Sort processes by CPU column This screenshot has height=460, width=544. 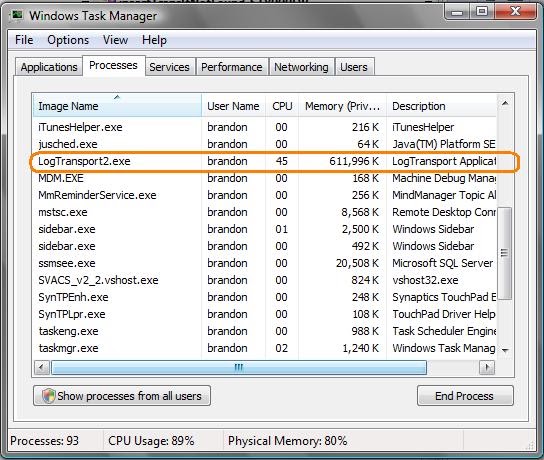(282, 105)
